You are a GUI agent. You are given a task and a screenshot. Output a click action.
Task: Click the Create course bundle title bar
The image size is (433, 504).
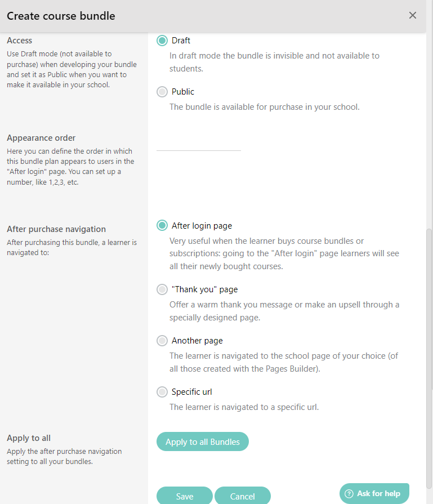click(x=61, y=16)
